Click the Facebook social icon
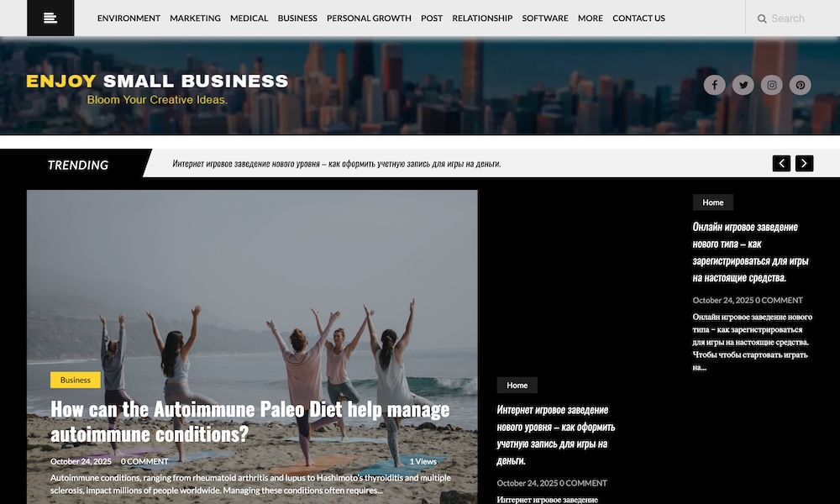Screen dimensions: 840x504 [714, 85]
